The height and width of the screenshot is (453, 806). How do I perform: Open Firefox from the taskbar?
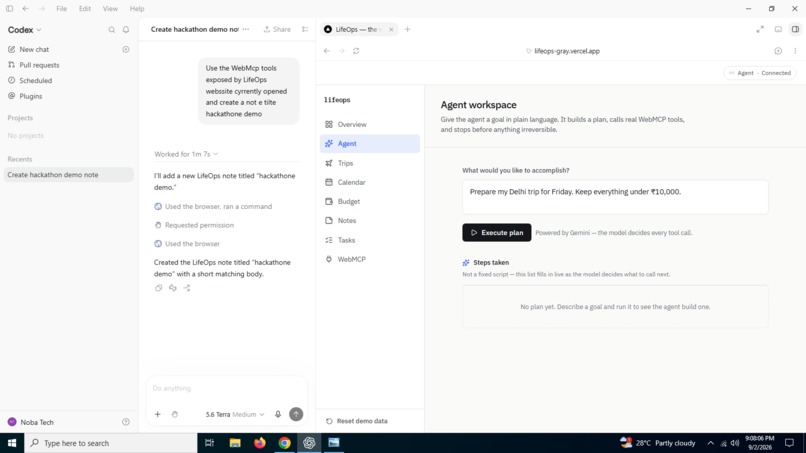pyautogui.click(x=260, y=443)
